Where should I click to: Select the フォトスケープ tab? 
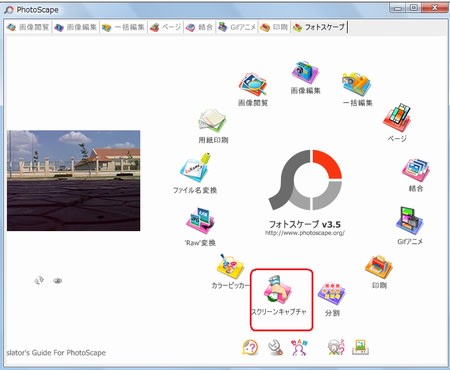click(x=319, y=27)
